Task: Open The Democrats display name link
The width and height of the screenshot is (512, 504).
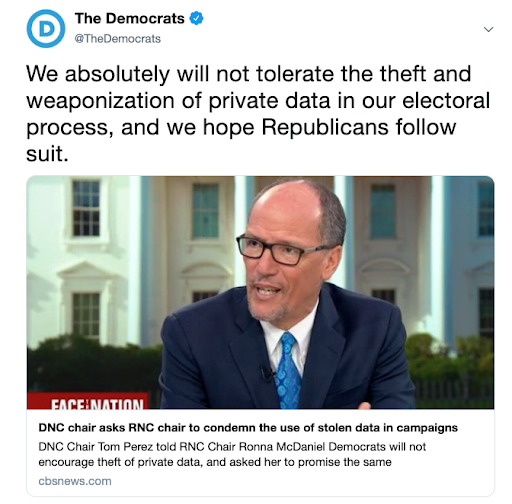Action: click(x=130, y=18)
